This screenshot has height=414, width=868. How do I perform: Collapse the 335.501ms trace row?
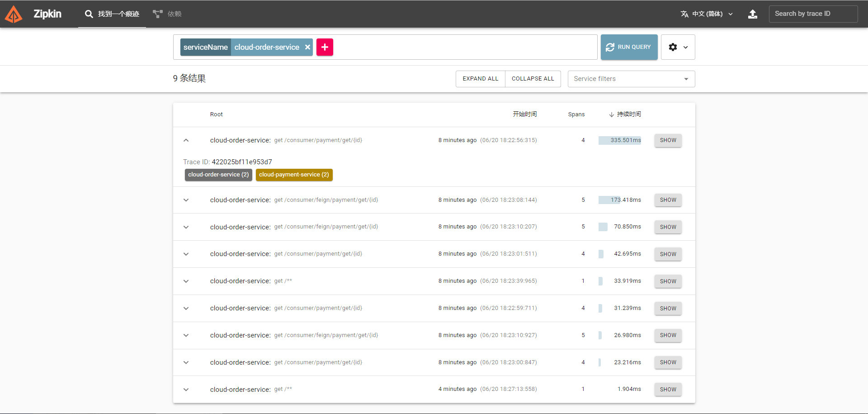[186, 140]
